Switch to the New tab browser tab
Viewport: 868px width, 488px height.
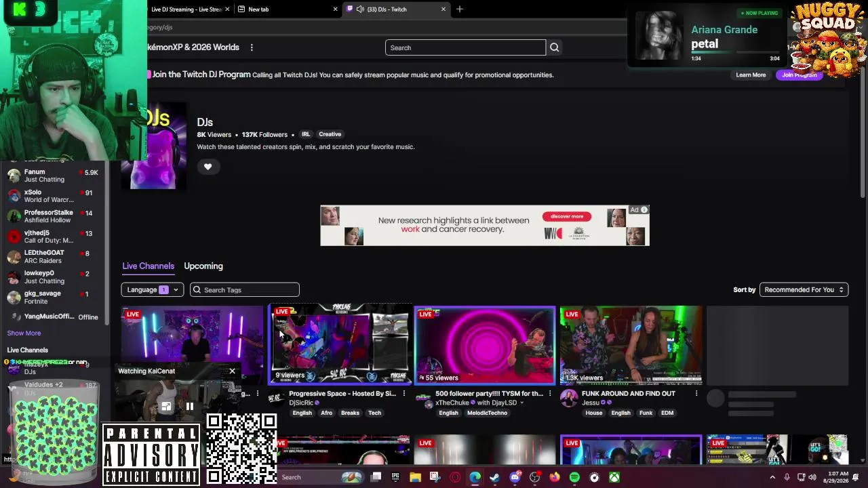(x=288, y=9)
